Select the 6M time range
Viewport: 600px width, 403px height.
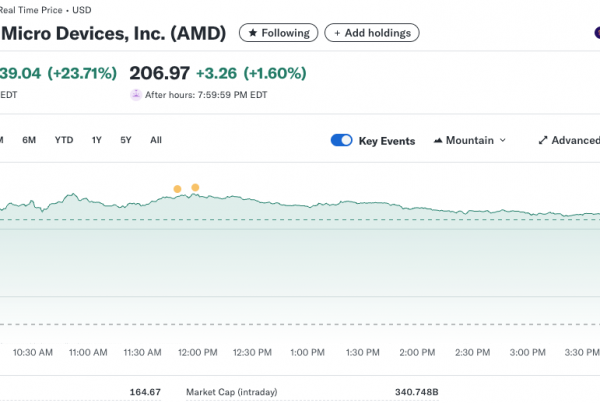(x=30, y=140)
